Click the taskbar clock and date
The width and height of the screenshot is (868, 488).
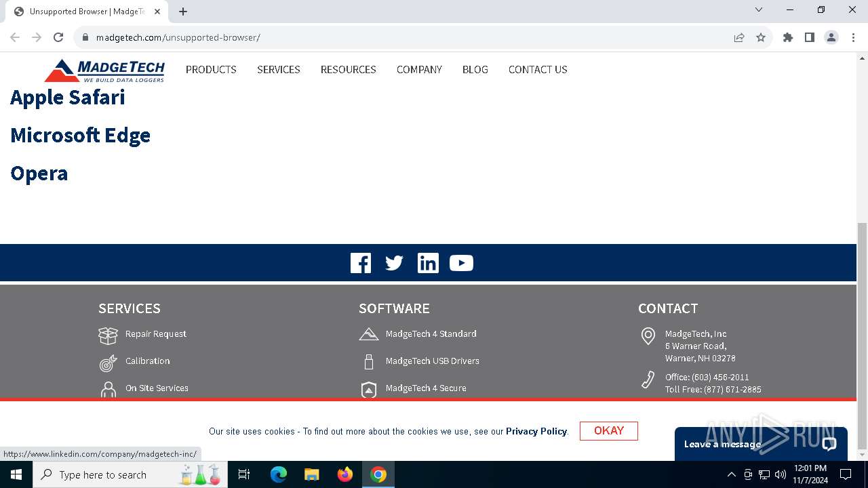(x=810, y=474)
